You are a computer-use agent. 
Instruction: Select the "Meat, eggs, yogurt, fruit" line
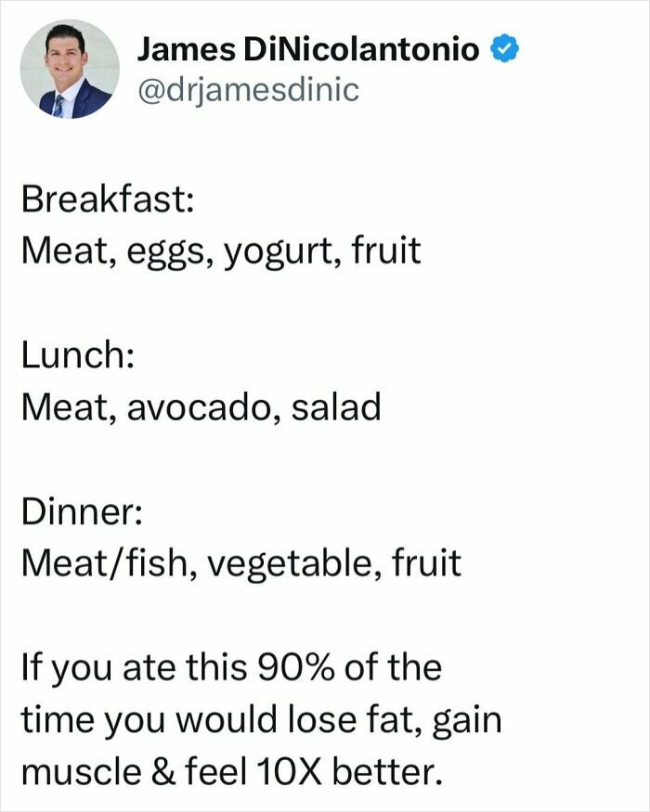tap(220, 251)
